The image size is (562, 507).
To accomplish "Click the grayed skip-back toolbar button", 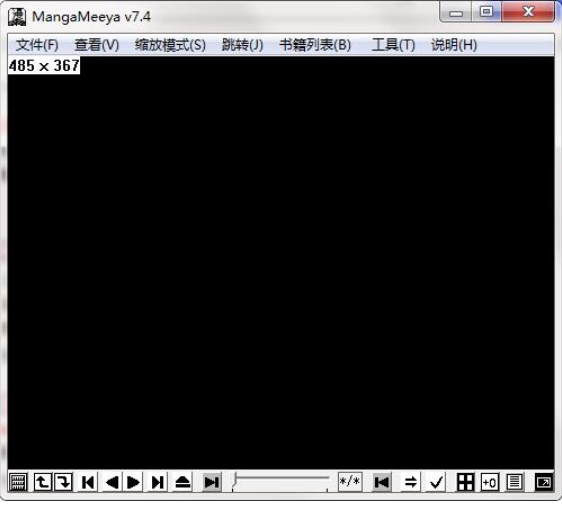I will point(382,482).
